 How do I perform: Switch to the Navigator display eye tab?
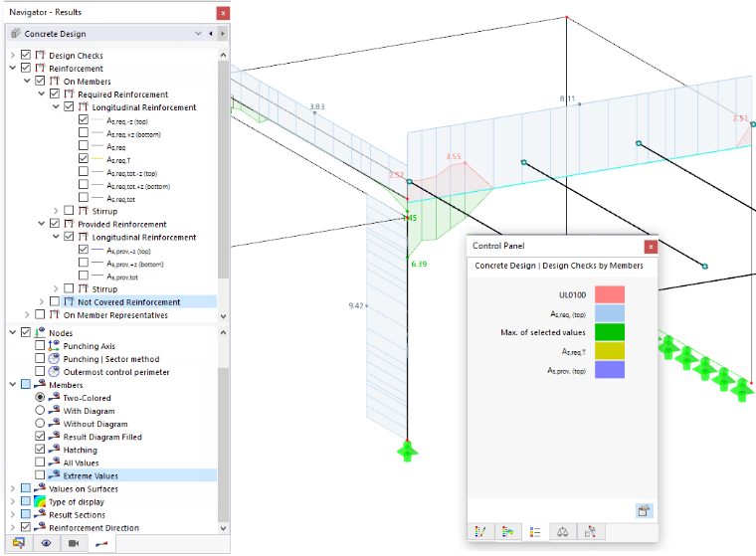47,543
